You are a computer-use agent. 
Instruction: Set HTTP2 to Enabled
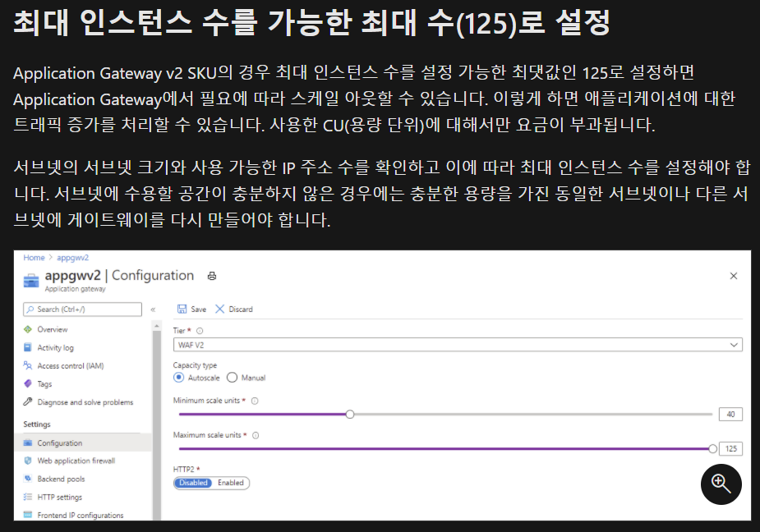[231, 483]
